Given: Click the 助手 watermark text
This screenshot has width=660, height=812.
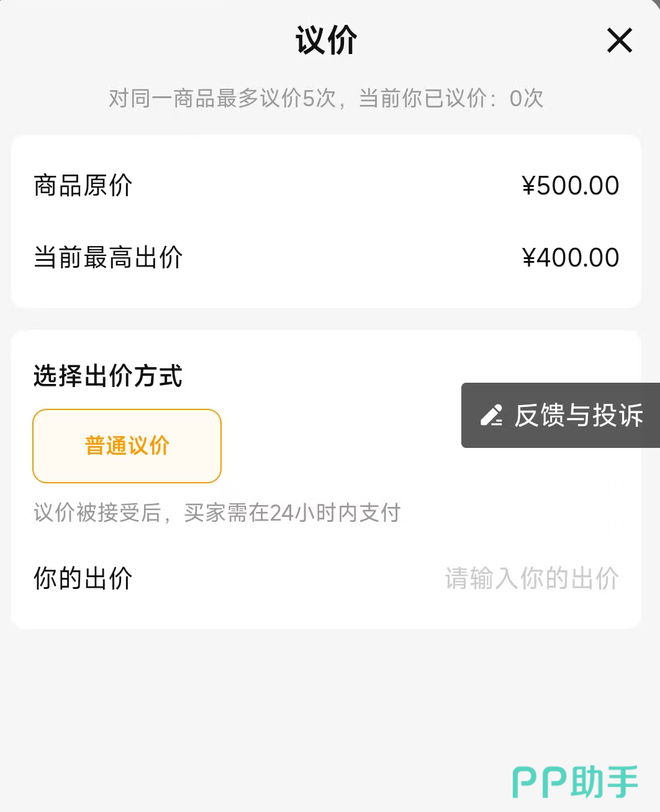Looking at the screenshot, I should point(604,782).
